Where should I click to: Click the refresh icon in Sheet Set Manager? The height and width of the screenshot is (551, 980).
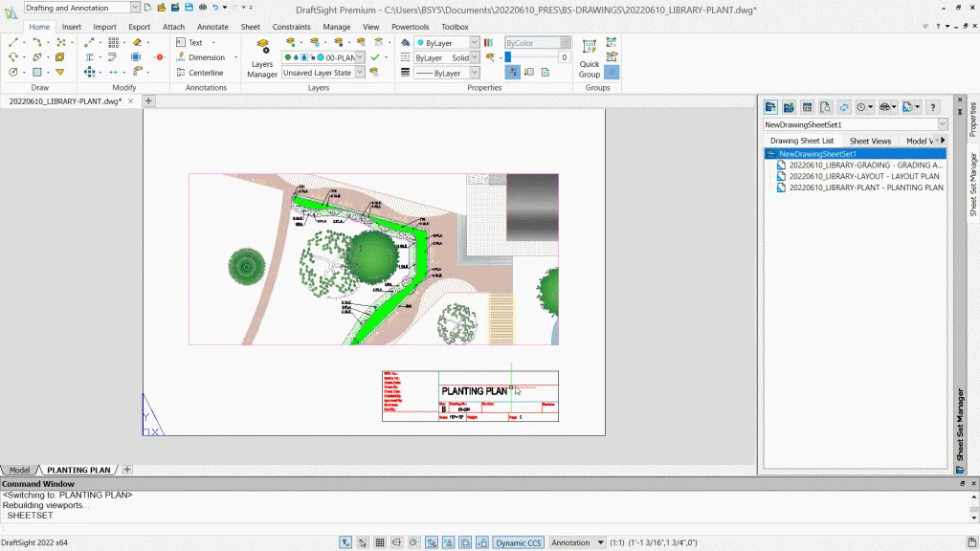[x=844, y=107]
